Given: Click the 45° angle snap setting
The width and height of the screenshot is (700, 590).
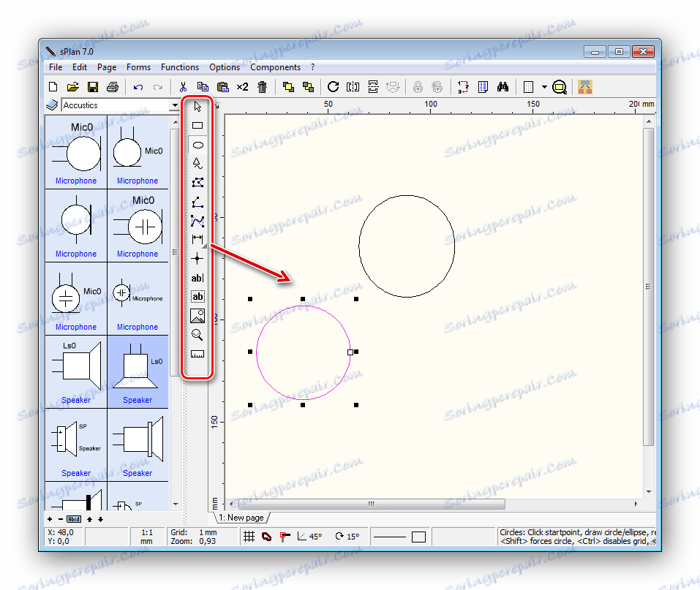Looking at the screenshot, I should 310,537.
